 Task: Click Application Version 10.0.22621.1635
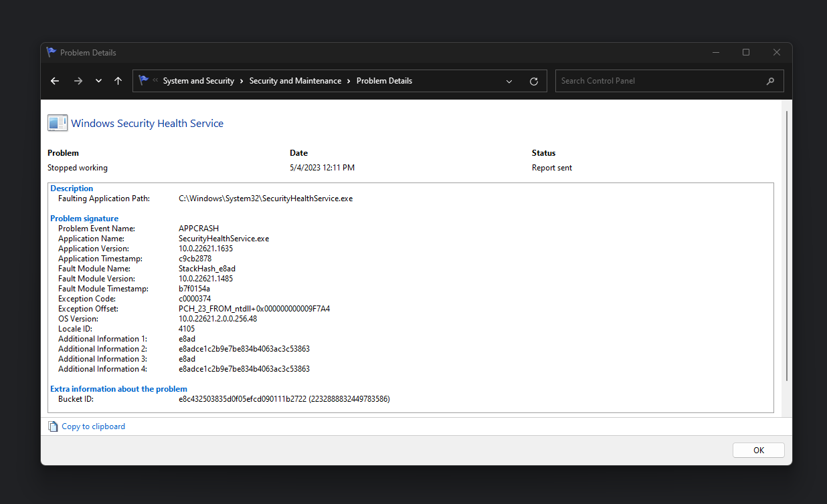point(205,249)
